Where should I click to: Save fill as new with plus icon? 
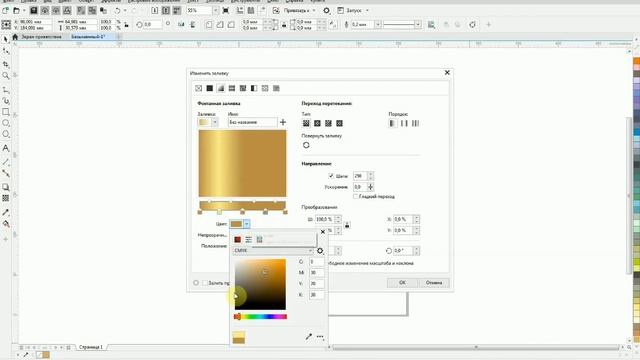click(x=283, y=122)
